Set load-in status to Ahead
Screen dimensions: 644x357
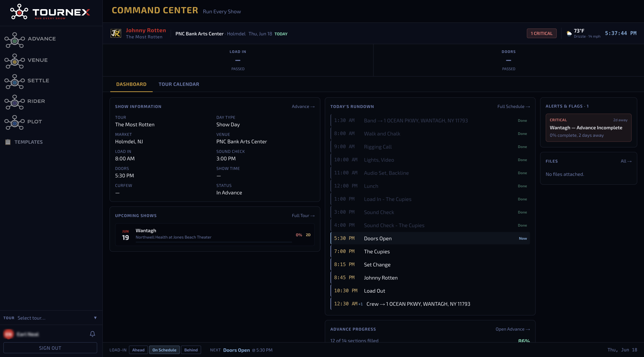point(138,350)
